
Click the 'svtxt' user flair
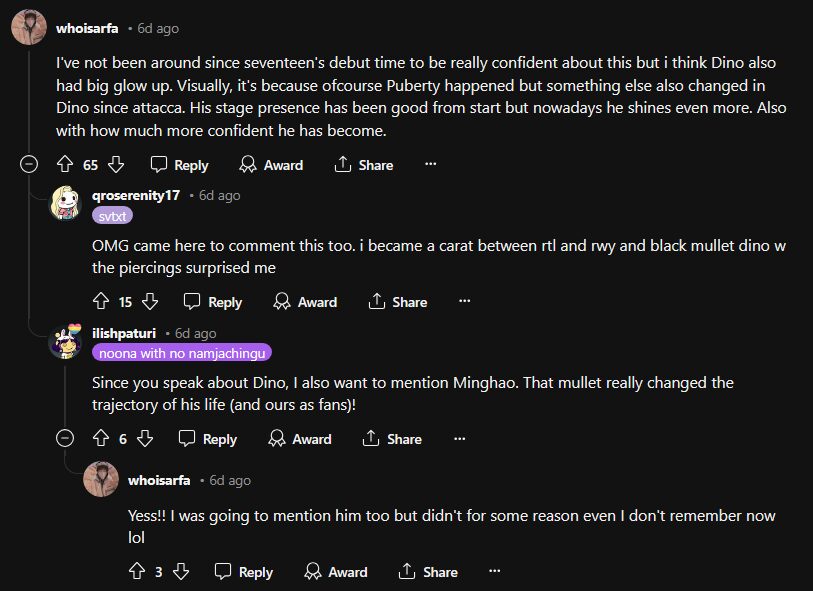point(112,215)
